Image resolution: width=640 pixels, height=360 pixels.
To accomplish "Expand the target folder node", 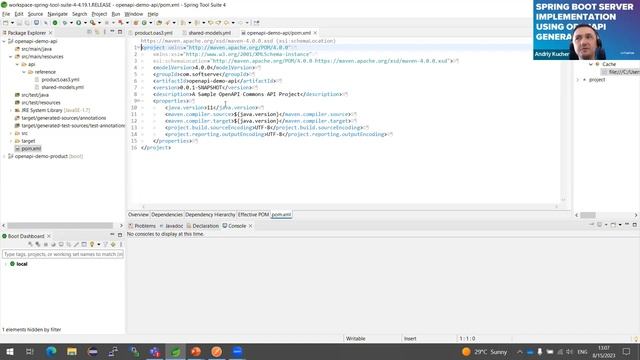I will coord(11,141).
